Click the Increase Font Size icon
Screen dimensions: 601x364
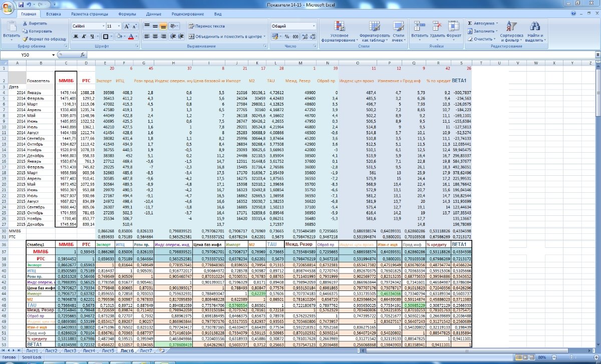tap(126, 26)
